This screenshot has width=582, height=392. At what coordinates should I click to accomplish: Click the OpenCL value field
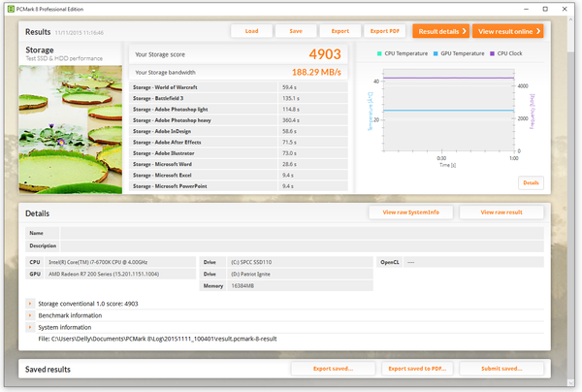pos(473,262)
